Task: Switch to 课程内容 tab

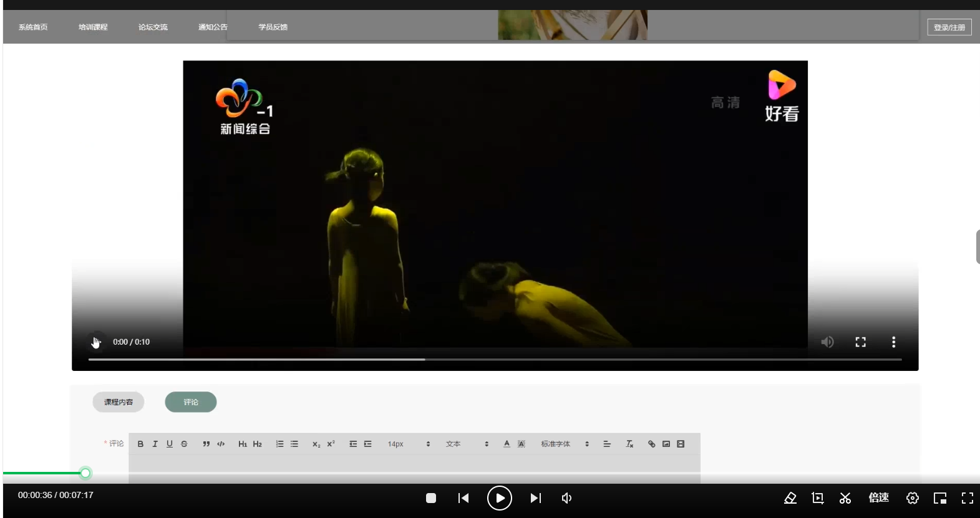Action: [x=119, y=402]
